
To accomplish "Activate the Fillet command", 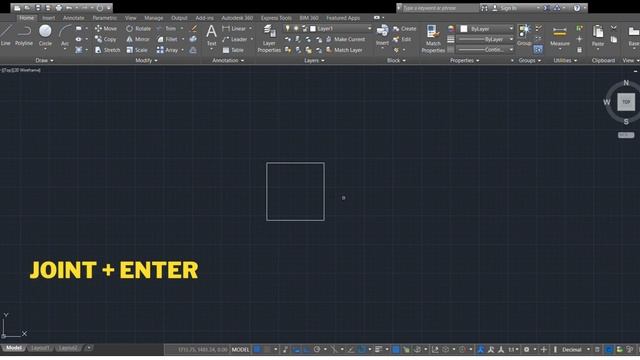I will [167, 39].
